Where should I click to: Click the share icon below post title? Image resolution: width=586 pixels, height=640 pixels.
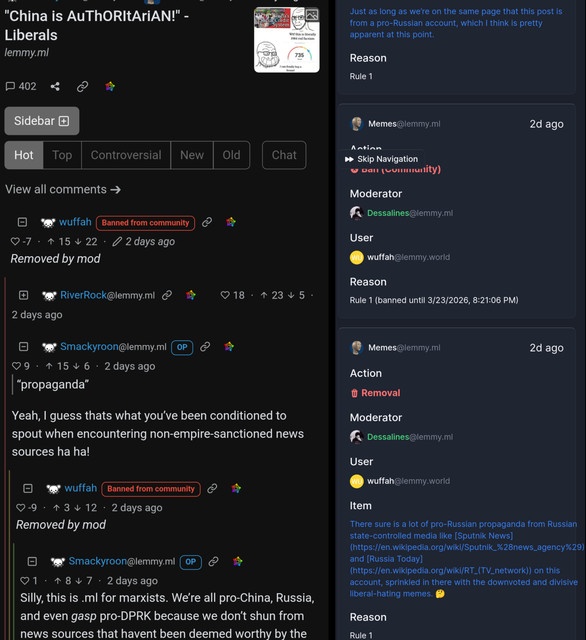[x=55, y=86]
